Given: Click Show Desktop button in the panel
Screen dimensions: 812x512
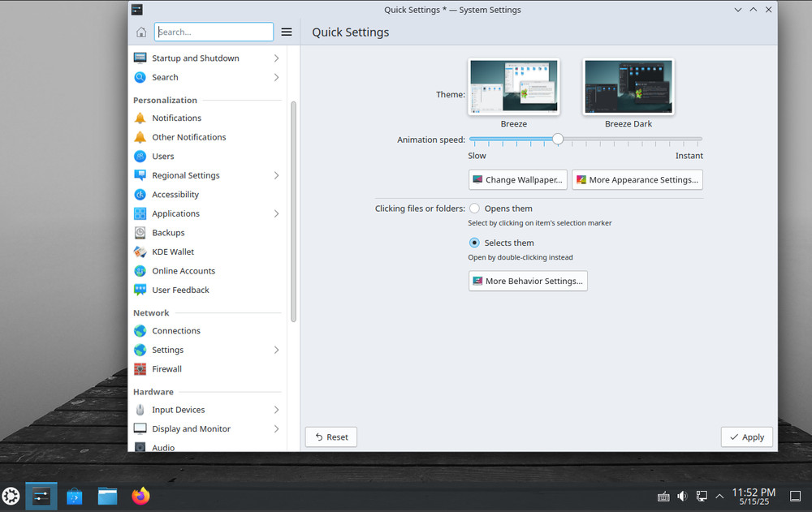Looking at the screenshot, I should (x=795, y=496).
